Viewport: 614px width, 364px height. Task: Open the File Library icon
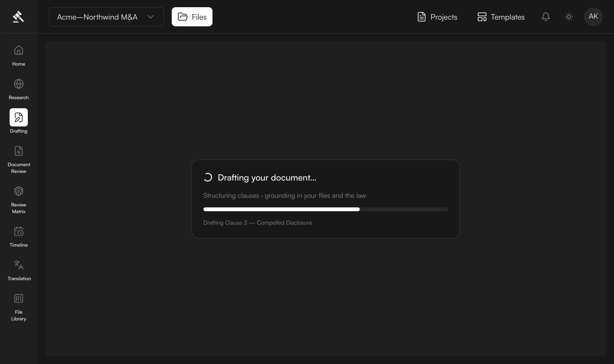tap(19, 299)
